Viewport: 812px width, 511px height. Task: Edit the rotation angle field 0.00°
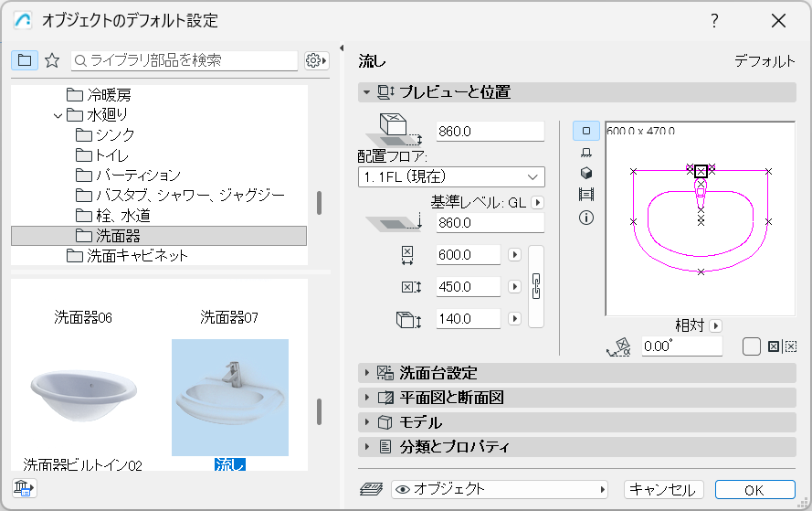tap(681, 346)
